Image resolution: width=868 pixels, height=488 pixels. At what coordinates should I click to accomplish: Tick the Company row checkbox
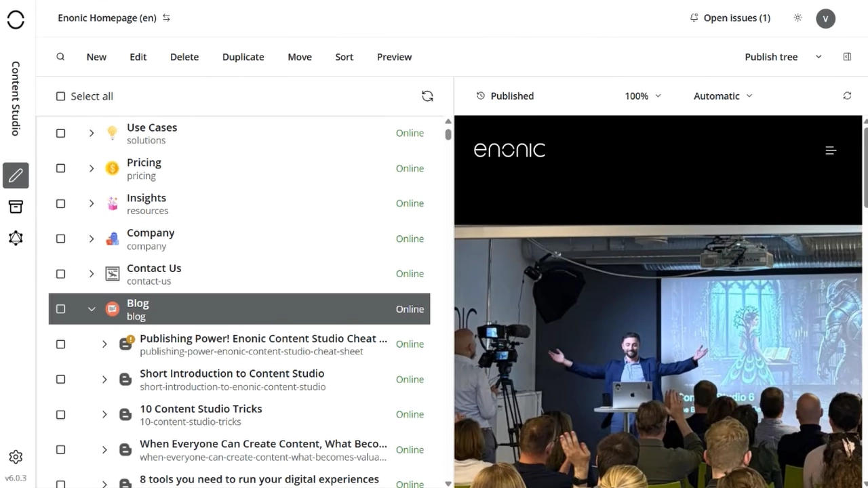coord(60,239)
